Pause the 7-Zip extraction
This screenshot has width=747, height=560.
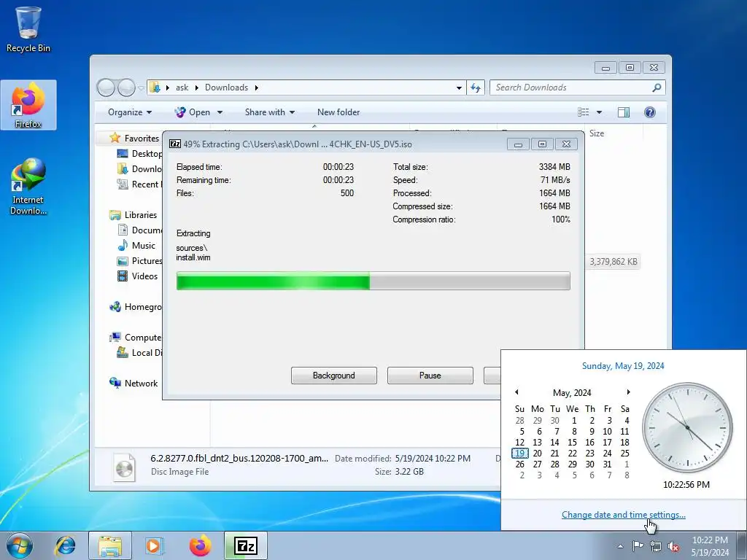(x=430, y=376)
